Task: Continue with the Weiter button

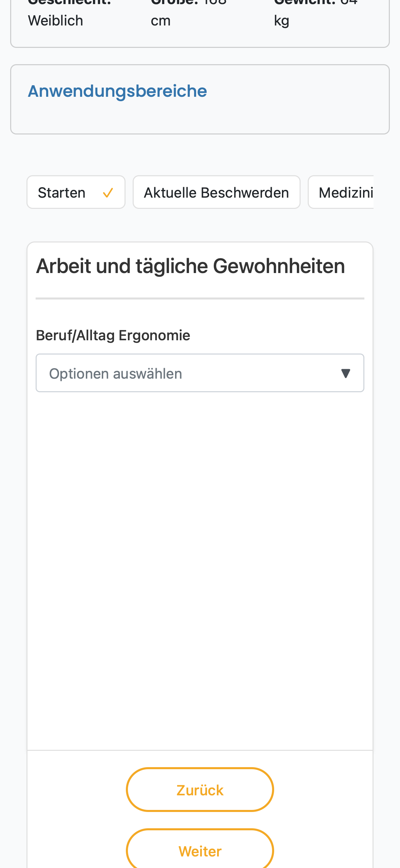Action: [x=200, y=849]
